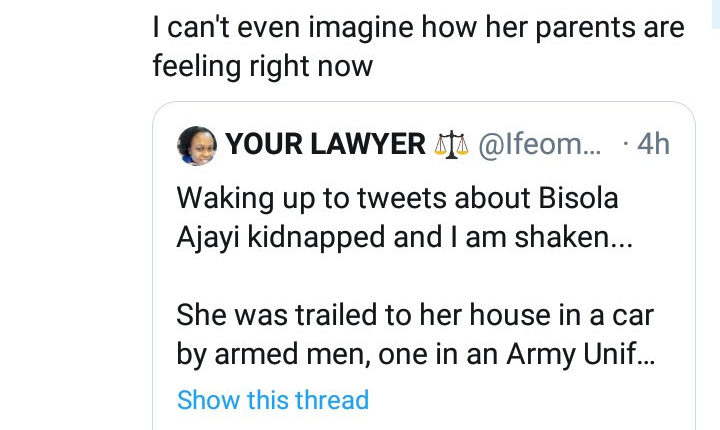
Task: Click the "feeling right now" text line
Action: [262, 67]
